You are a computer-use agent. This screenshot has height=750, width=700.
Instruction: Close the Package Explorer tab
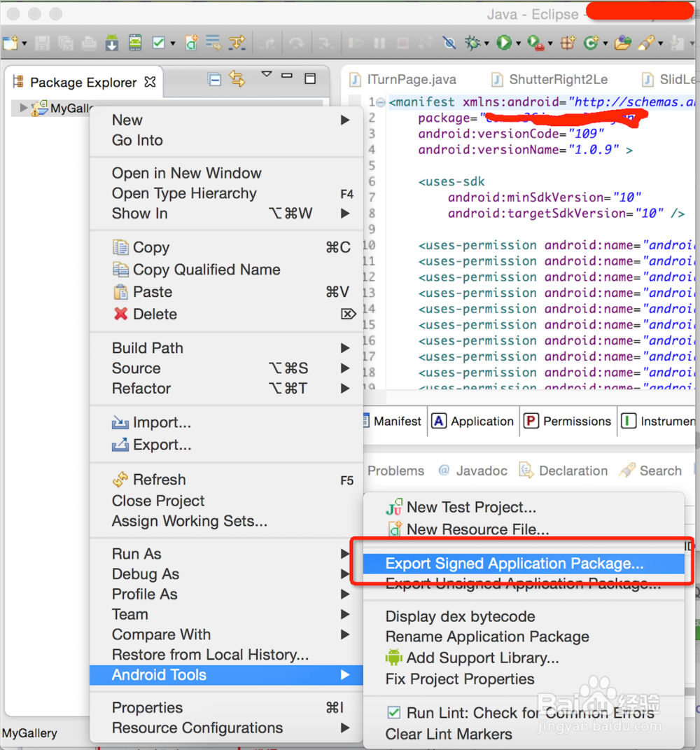click(150, 82)
